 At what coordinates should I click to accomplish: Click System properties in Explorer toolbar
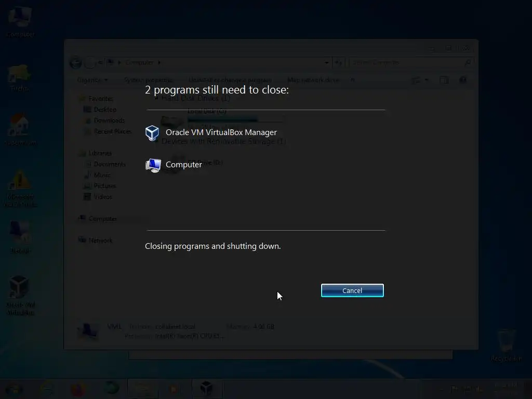[148, 80]
